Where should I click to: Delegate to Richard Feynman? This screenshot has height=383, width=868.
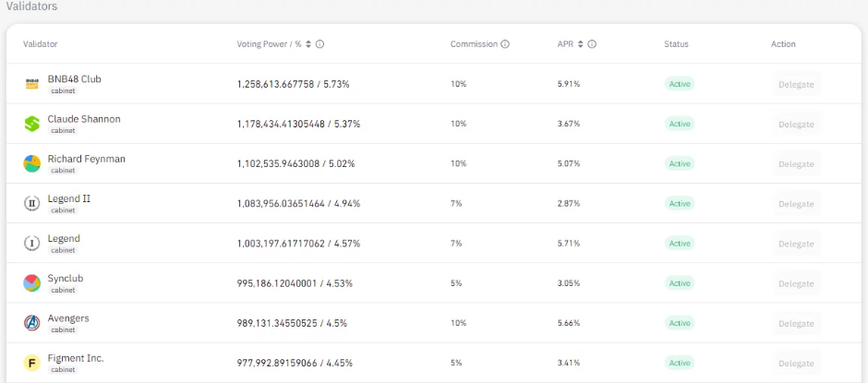pyautogui.click(x=796, y=164)
